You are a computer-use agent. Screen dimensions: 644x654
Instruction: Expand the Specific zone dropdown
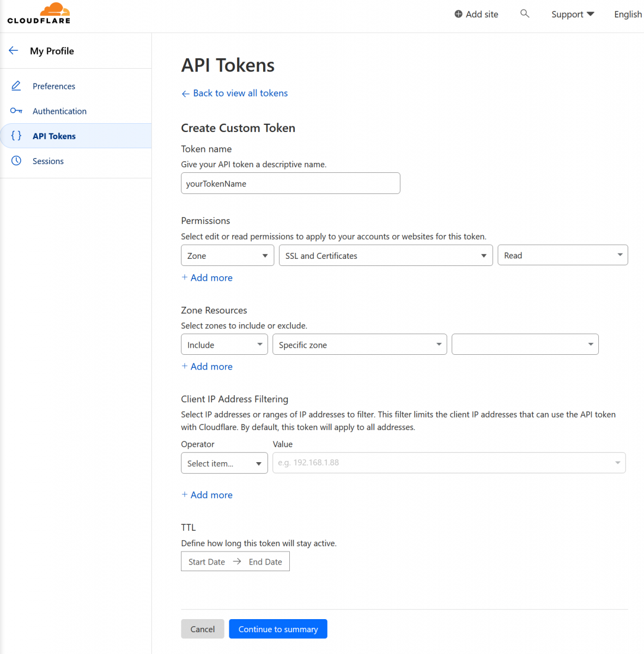359,344
